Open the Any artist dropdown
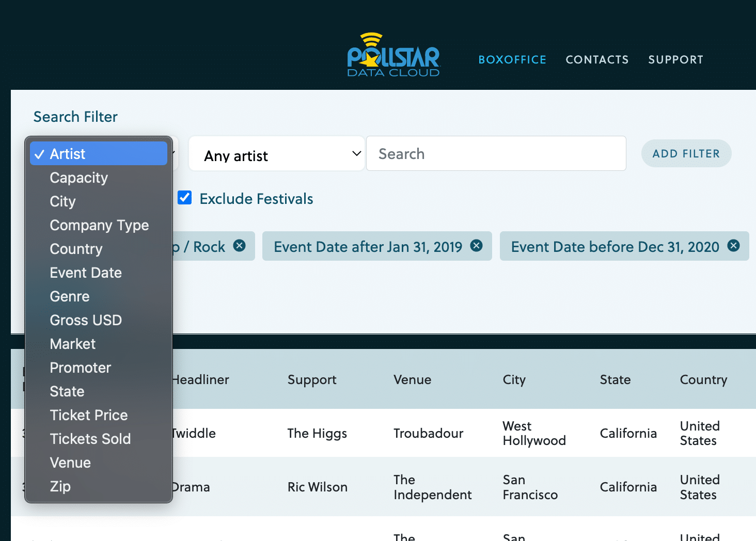756x541 pixels. click(x=276, y=153)
